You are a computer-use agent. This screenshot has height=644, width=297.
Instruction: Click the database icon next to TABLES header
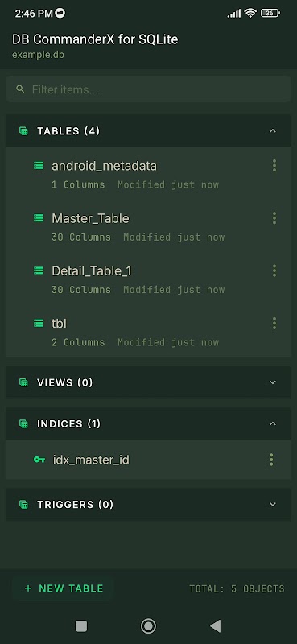(24, 131)
